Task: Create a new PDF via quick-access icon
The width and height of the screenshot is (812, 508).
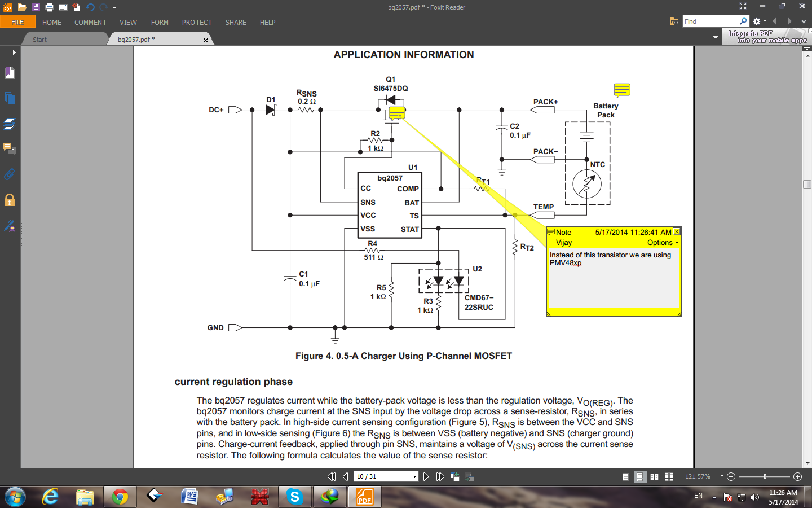Action: click(x=77, y=7)
